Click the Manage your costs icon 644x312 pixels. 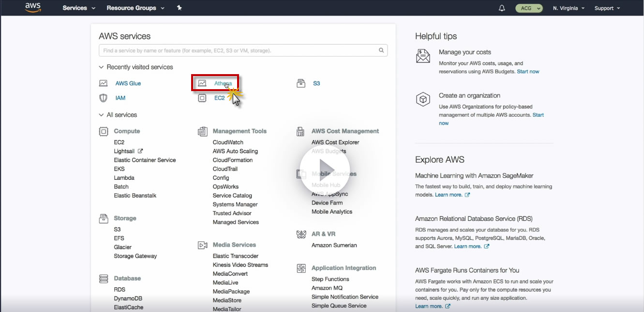[423, 56]
